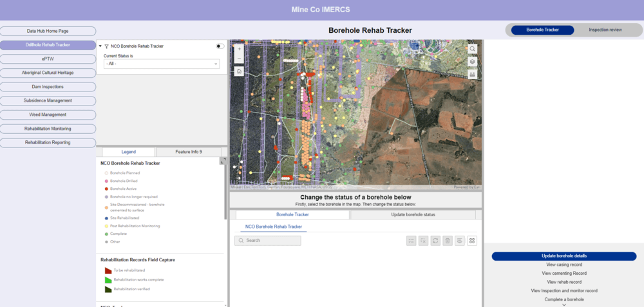Open the Update borehole status tab
This screenshot has width=644, height=307.
pyautogui.click(x=413, y=215)
